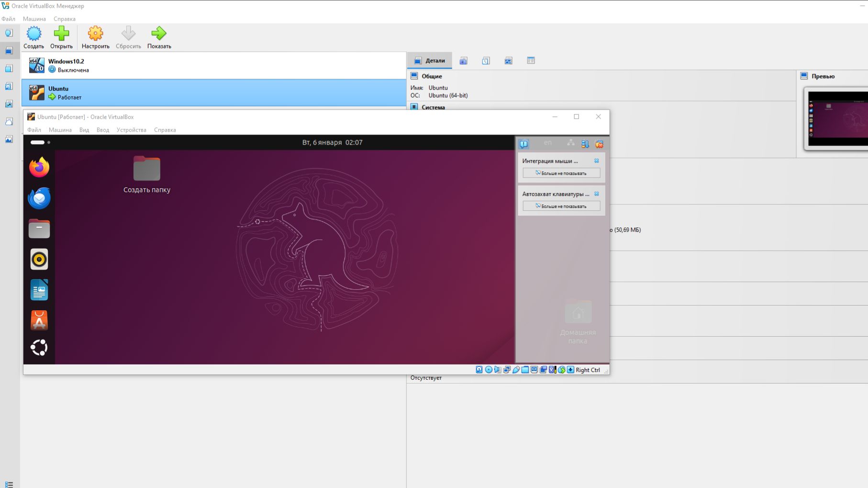Screen dimensions: 868x488
Task: Click the Открыть toolbar button
Action: (61, 37)
